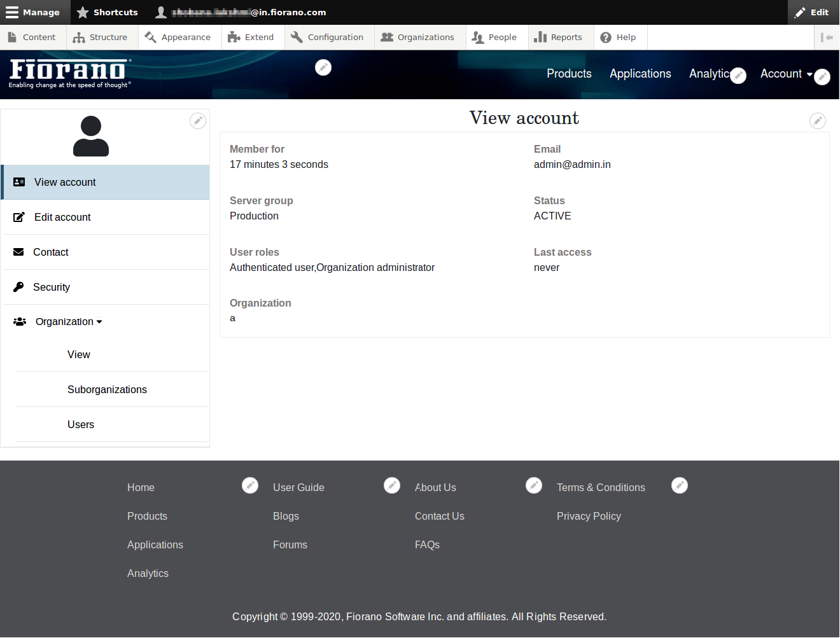
Task: Collapse the Organization sidebar dropdown
Action: coord(69,322)
